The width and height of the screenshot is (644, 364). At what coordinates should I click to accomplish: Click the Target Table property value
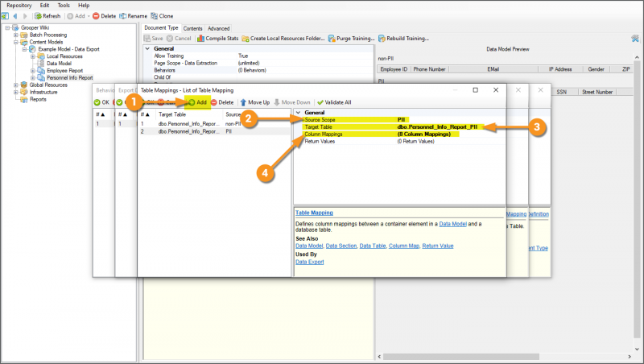coord(437,127)
